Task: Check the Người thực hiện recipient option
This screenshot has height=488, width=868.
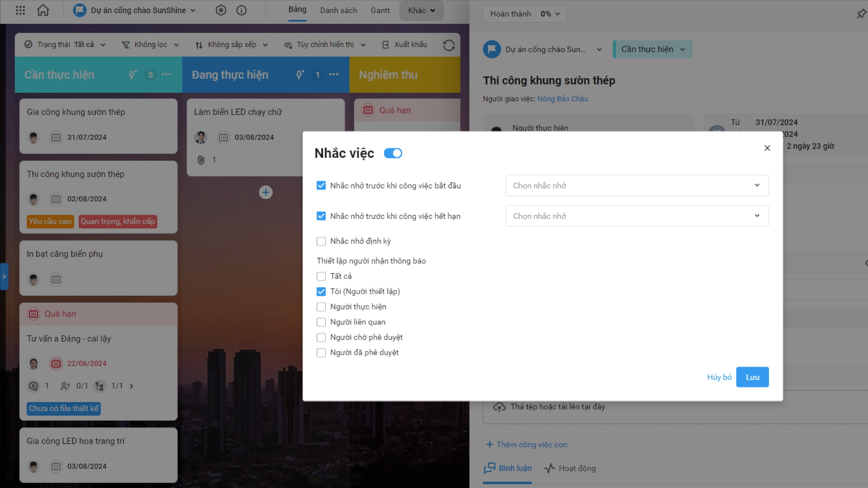Action: point(321,307)
